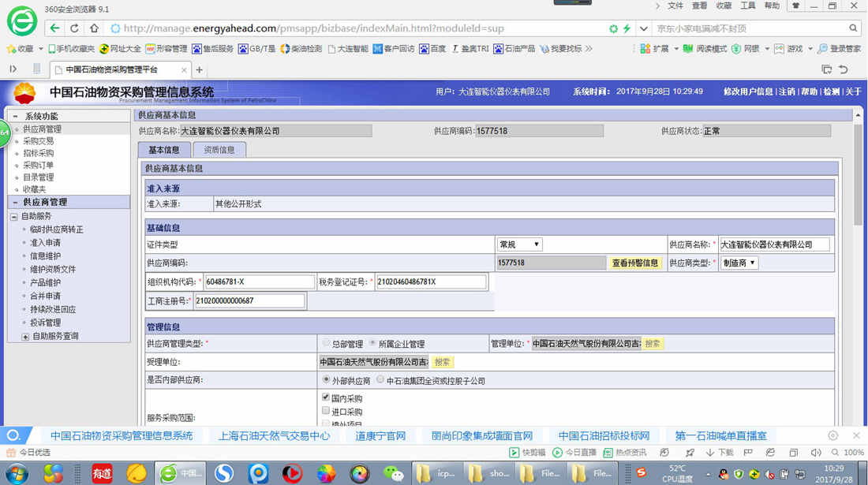
Task: Switch to the 资质信息 tab
Action: coord(219,148)
